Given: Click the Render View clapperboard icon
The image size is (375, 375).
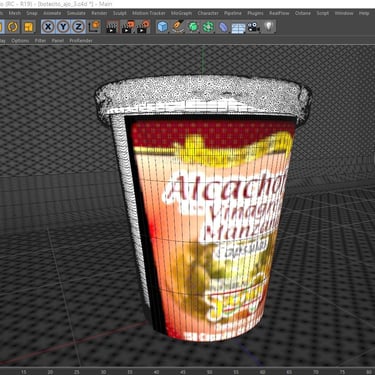Looking at the screenshot, I should coord(112,27).
